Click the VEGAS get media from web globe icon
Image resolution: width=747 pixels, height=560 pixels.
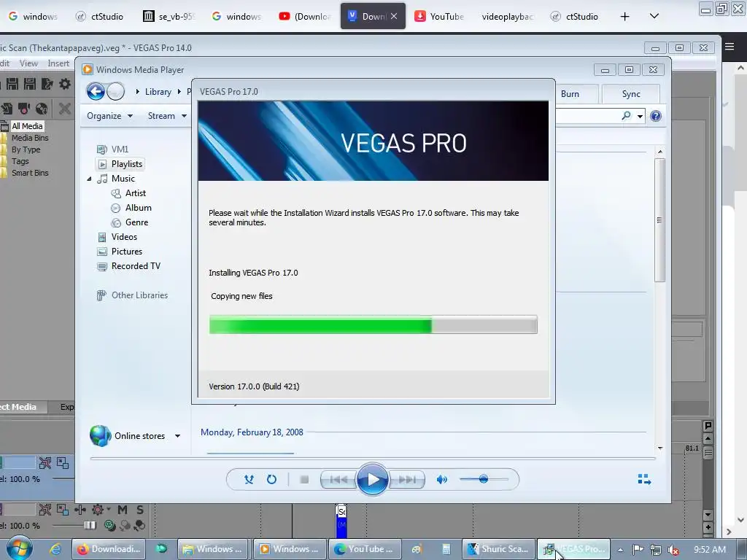(x=42, y=109)
